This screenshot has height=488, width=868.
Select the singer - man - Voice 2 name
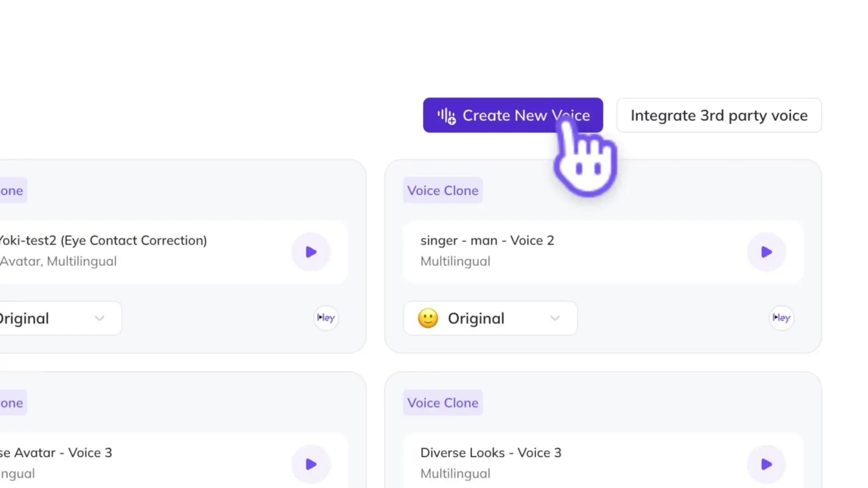[x=487, y=240]
